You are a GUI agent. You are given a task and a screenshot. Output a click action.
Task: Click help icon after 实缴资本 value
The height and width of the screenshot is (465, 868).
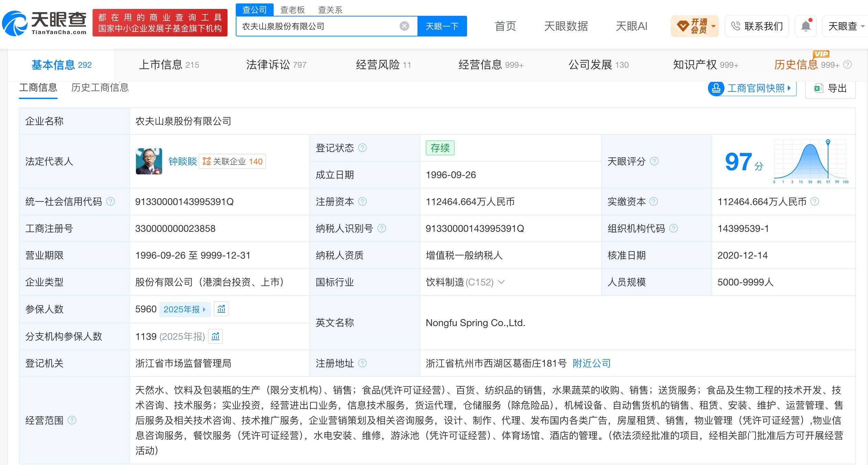point(815,202)
